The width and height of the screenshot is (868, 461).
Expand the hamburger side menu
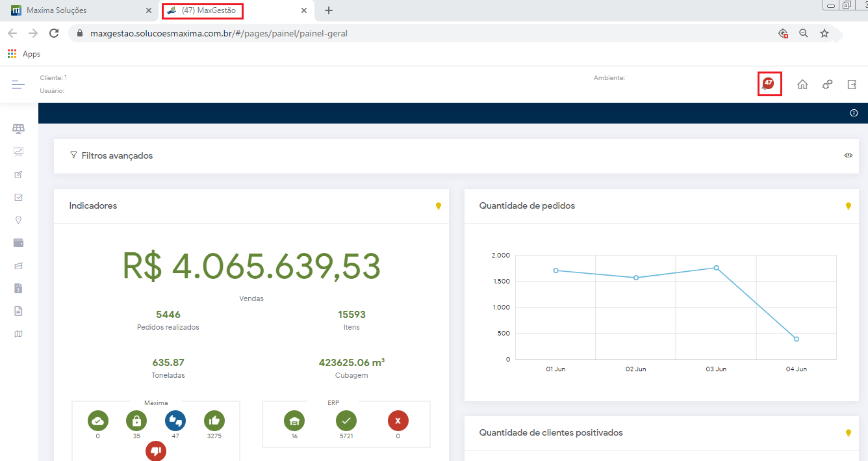coord(18,85)
